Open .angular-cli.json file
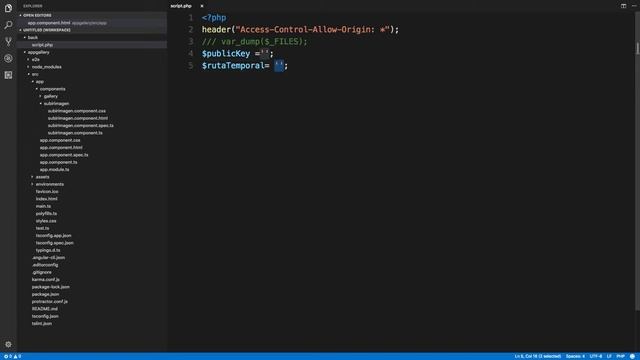 (x=48, y=258)
